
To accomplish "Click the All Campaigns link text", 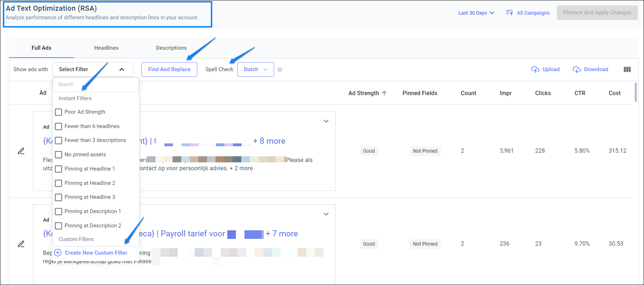I will coord(533,13).
